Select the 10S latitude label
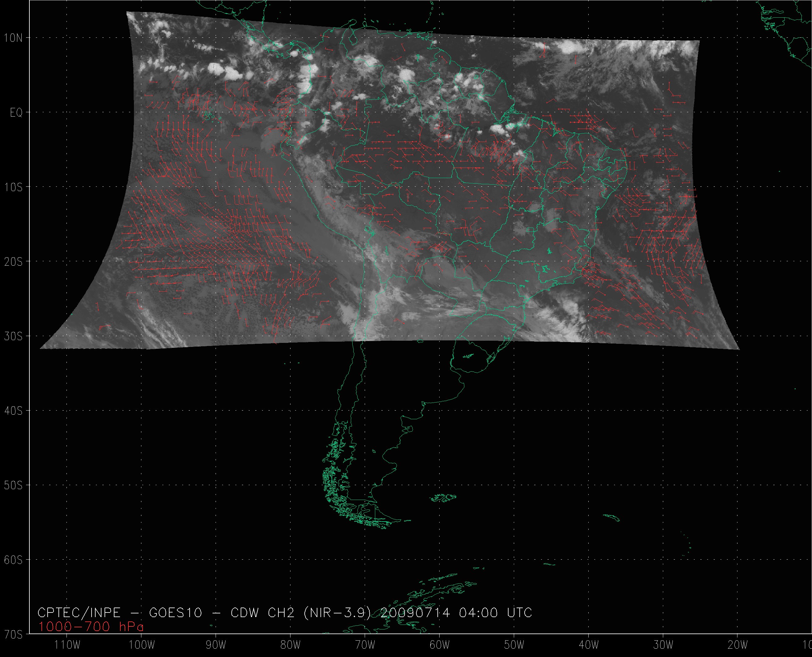This screenshot has width=812, height=657. (13, 187)
